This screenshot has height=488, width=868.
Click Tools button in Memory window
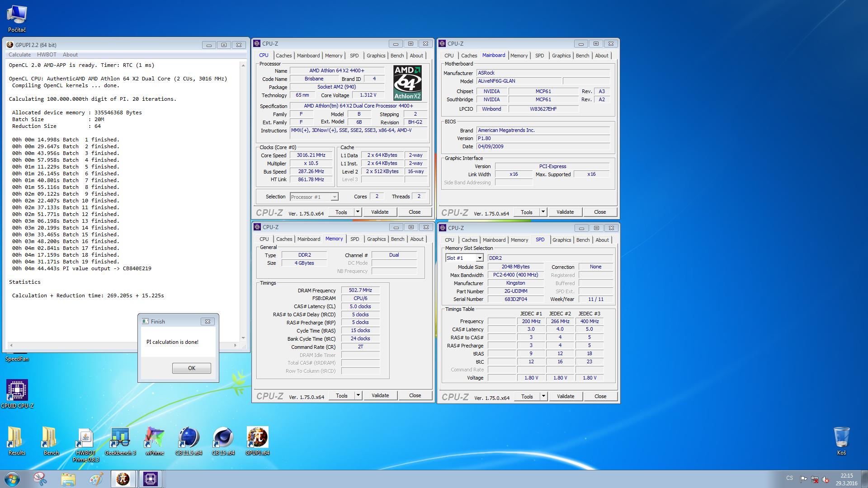click(342, 395)
